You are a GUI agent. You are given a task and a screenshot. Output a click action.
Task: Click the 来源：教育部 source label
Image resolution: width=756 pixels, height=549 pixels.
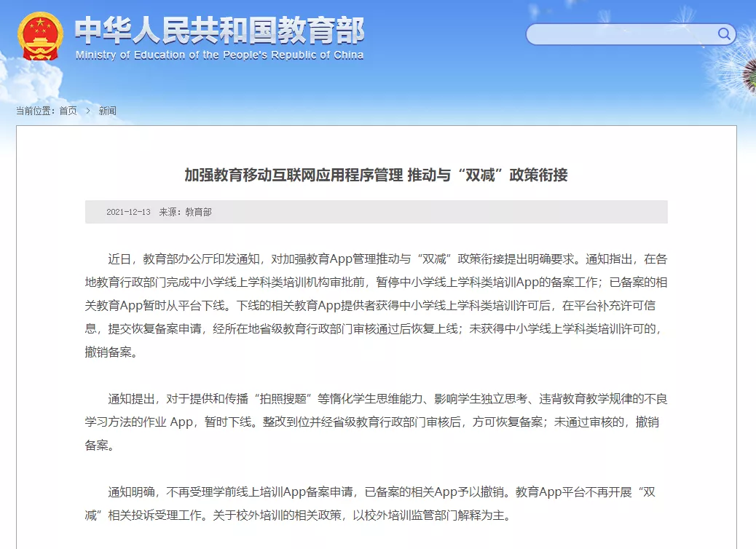pos(186,212)
